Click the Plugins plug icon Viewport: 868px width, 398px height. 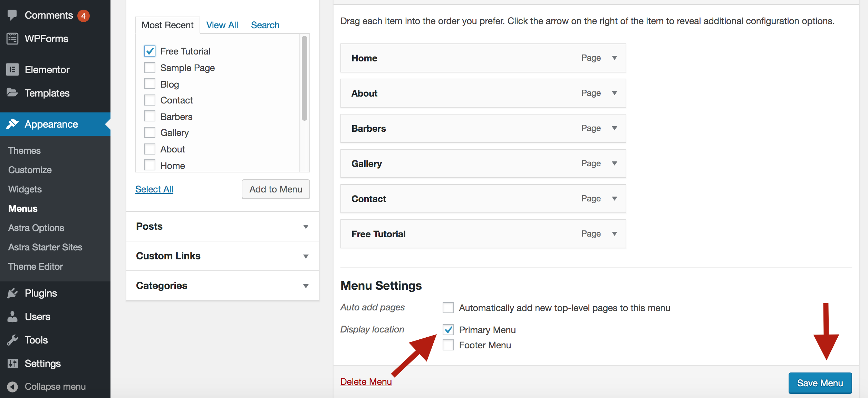click(x=12, y=293)
